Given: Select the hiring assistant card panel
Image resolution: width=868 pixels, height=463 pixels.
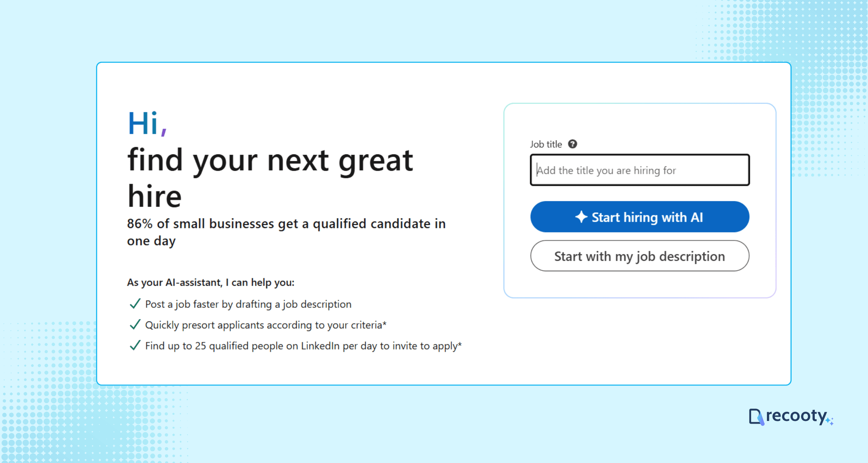Looking at the screenshot, I should click(x=639, y=200).
